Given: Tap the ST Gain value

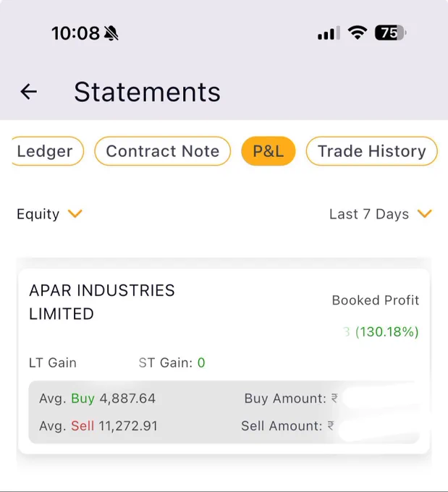Looking at the screenshot, I should [201, 362].
